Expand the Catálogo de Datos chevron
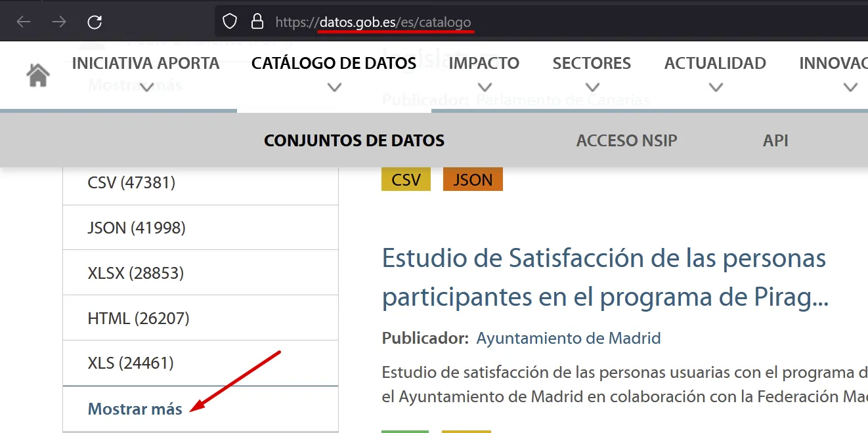868x433 pixels. [334, 87]
